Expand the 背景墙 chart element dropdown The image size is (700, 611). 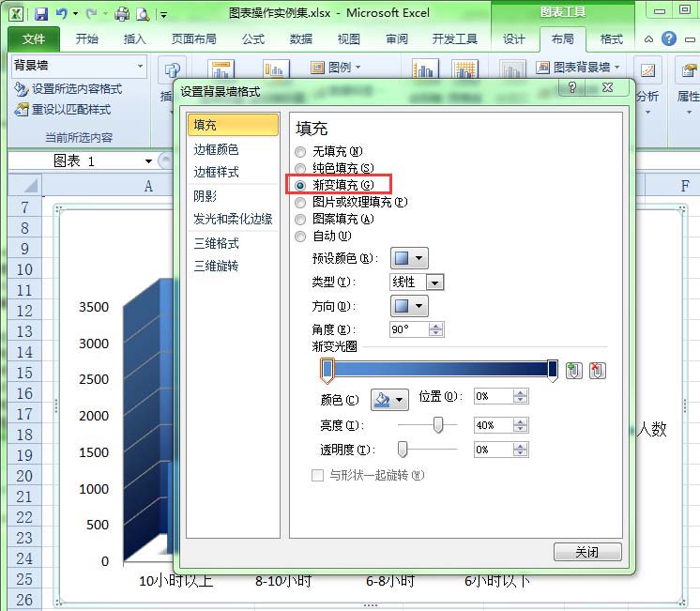(x=140, y=66)
